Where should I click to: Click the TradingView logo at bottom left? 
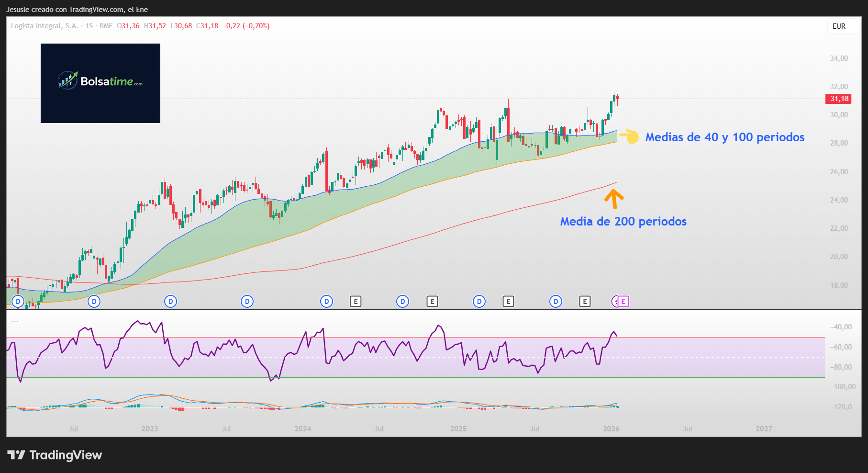[x=55, y=455]
